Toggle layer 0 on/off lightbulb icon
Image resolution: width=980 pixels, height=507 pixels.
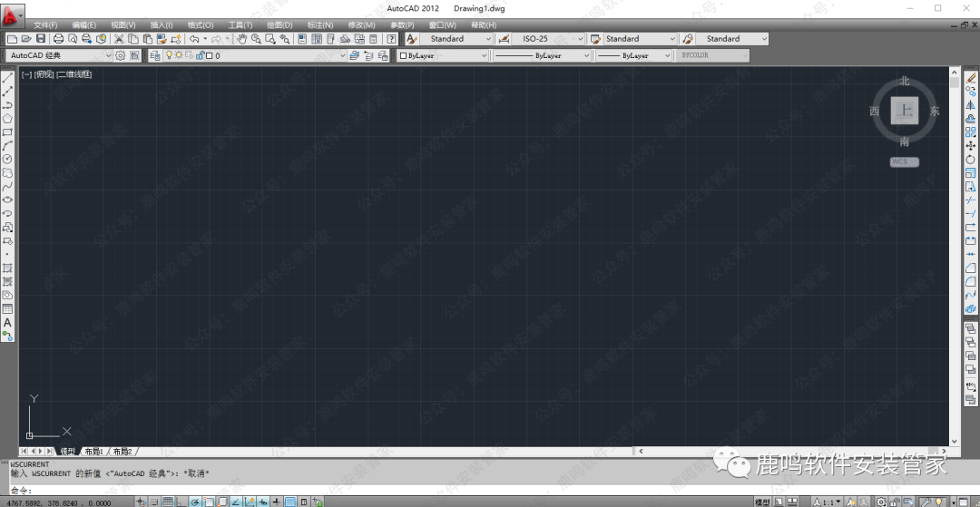169,55
